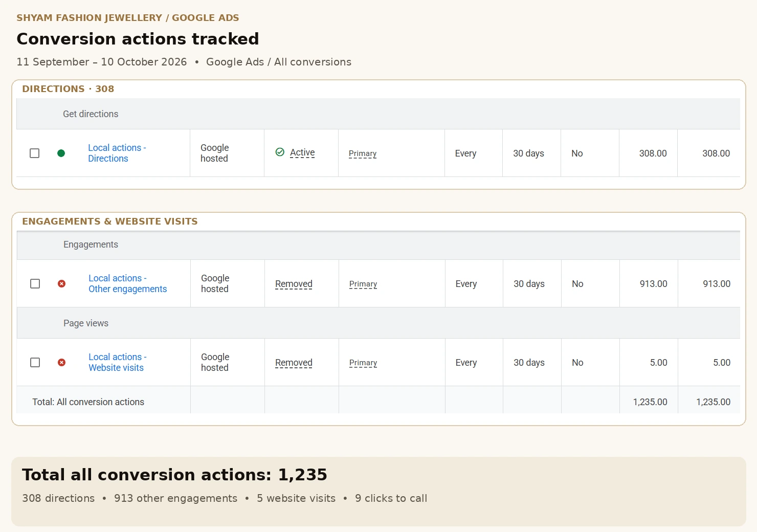The height and width of the screenshot is (532, 757).
Task: Click Every in the Other engagements row
Action: tap(466, 284)
